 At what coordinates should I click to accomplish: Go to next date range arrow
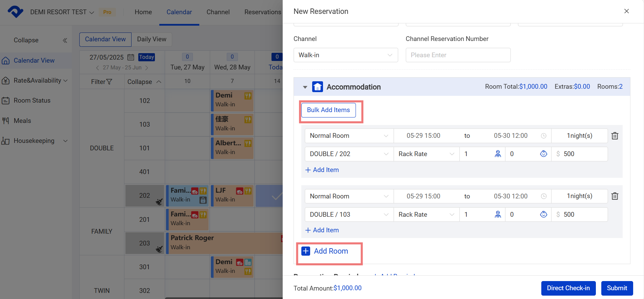[146, 68]
